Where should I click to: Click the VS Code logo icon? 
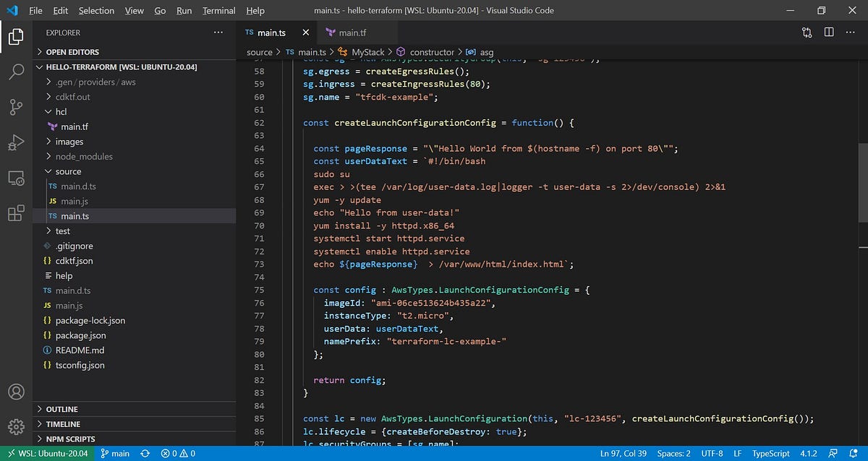12,10
